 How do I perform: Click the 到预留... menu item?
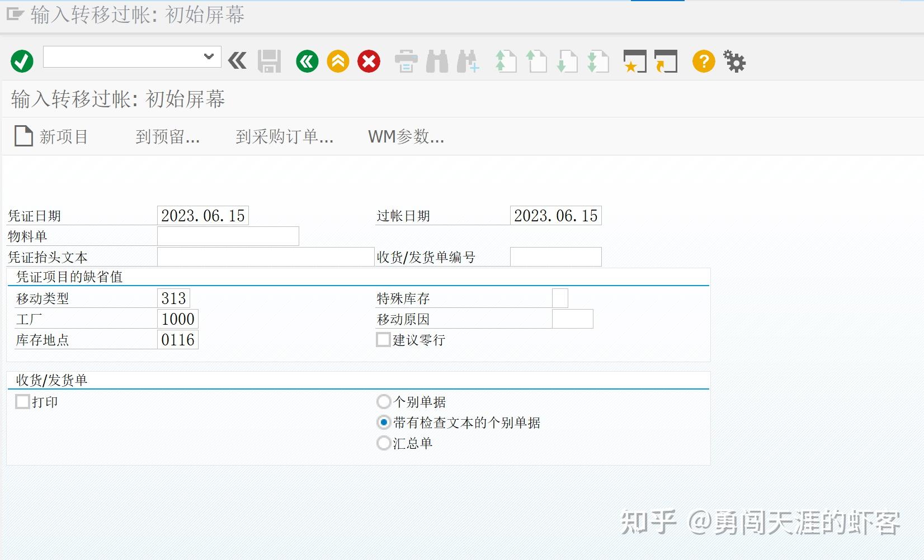click(169, 137)
